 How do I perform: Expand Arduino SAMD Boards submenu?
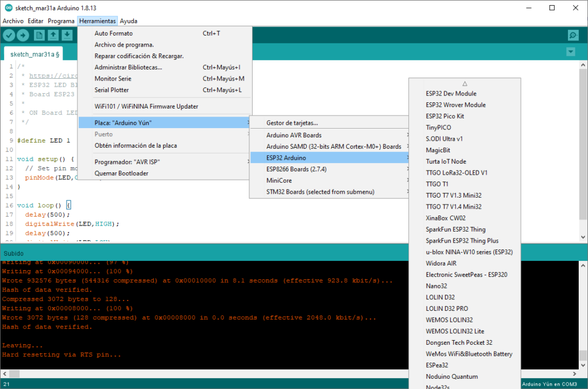(x=329, y=147)
